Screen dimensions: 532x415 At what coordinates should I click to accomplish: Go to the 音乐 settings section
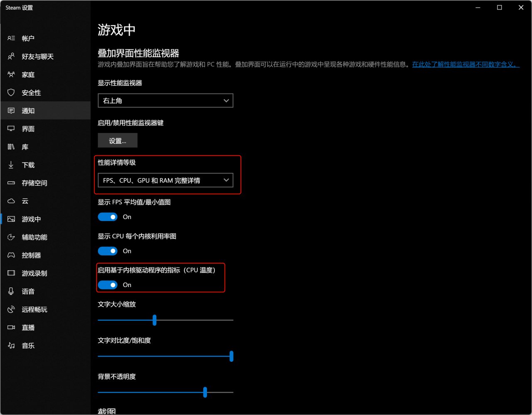(45, 346)
